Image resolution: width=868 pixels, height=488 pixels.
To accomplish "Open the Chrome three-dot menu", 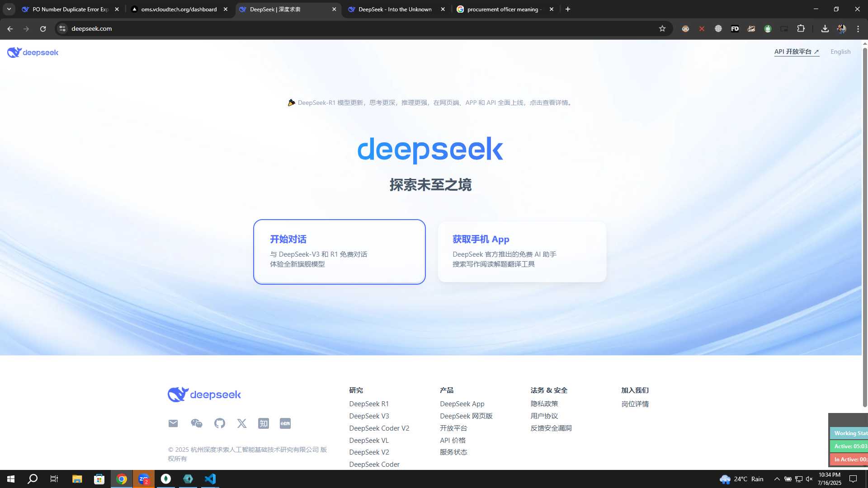I will [x=858, y=28].
